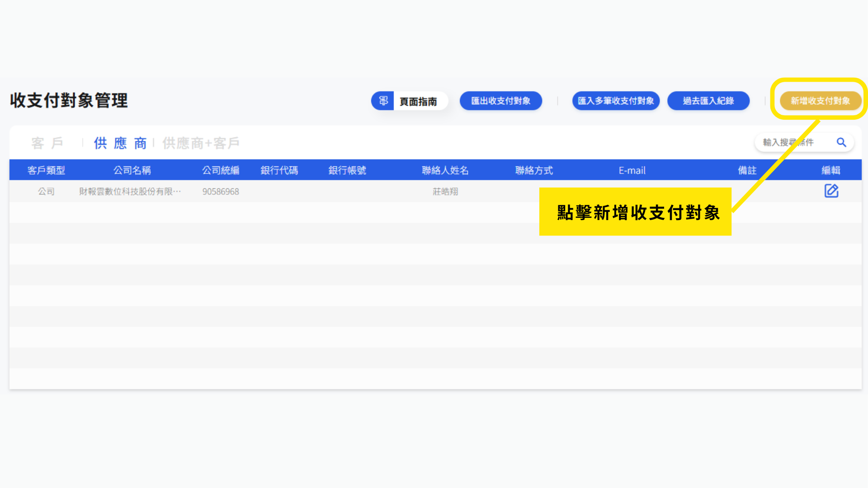Click the 聯絡人姓名 column header

[x=445, y=170]
